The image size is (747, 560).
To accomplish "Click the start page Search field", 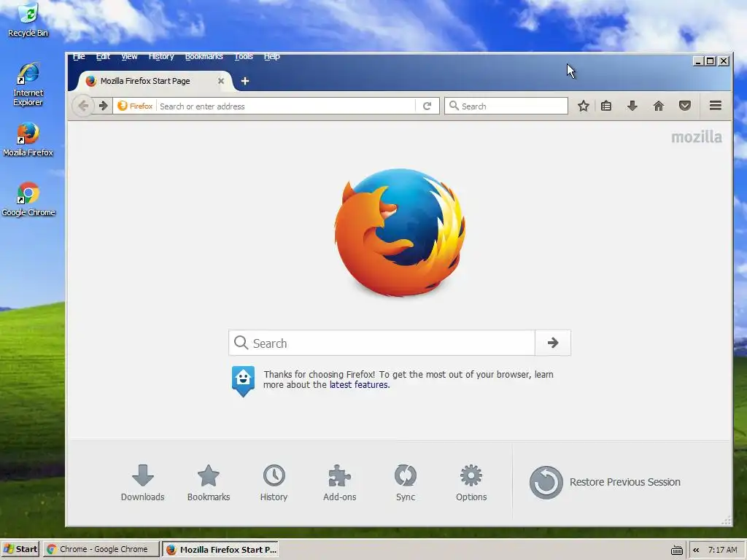I will [382, 343].
